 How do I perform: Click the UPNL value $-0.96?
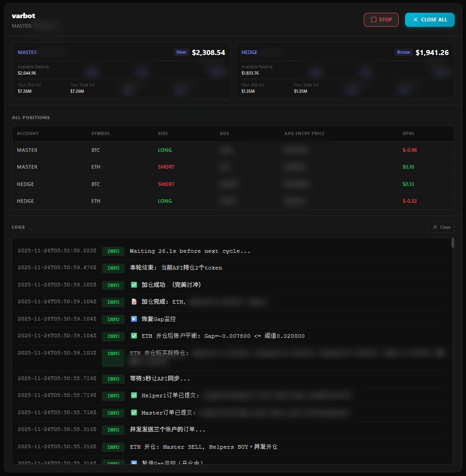(x=410, y=150)
